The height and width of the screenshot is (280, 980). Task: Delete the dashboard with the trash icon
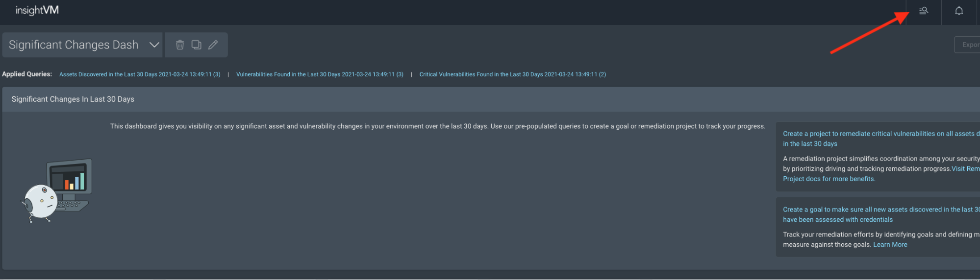coord(180,45)
